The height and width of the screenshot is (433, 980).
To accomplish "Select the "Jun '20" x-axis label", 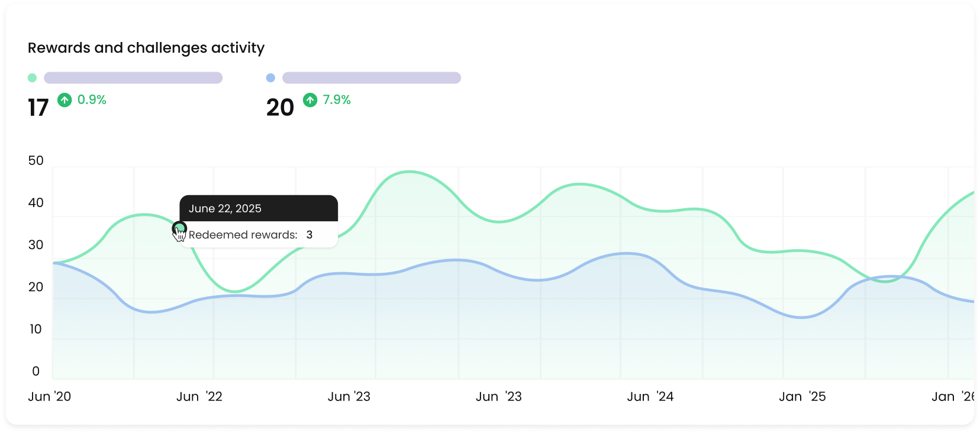I will tap(49, 396).
